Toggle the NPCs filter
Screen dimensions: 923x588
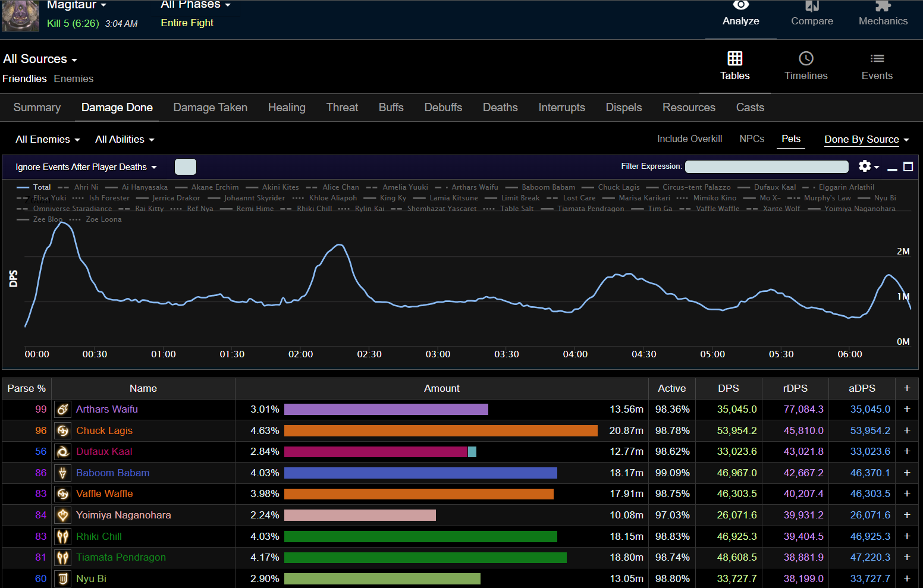752,139
